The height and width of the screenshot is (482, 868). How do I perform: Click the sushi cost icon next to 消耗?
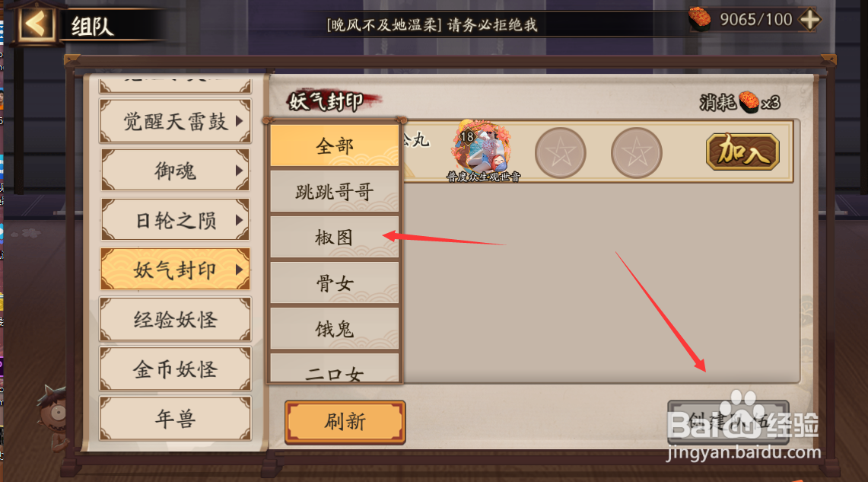[x=749, y=102]
